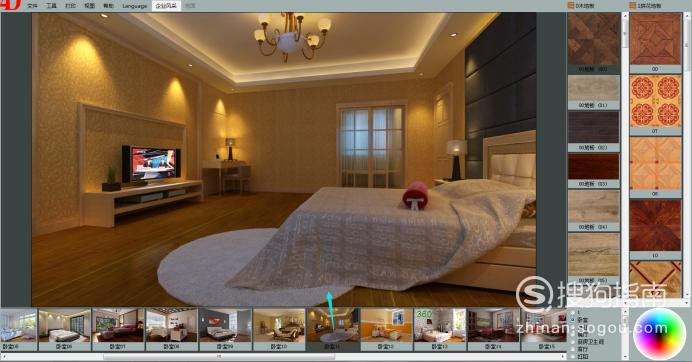This screenshot has height=362, width=692.
Task: Open bedroom scene 卧室10 with chaise lounge
Action: (x=279, y=329)
